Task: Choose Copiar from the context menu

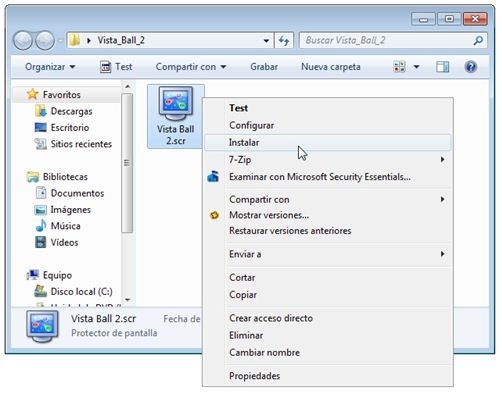Action: (x=327, y=295)
